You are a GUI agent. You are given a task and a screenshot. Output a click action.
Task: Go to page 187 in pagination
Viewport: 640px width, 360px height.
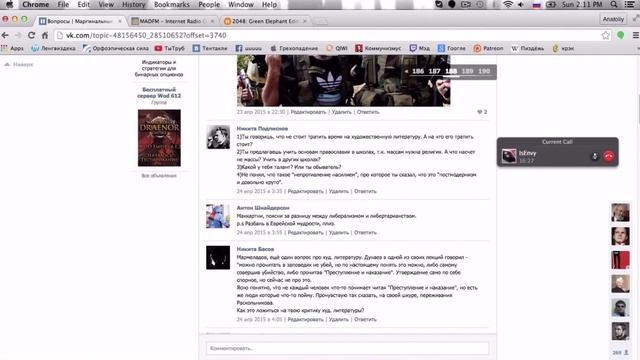tap(434, 71)
